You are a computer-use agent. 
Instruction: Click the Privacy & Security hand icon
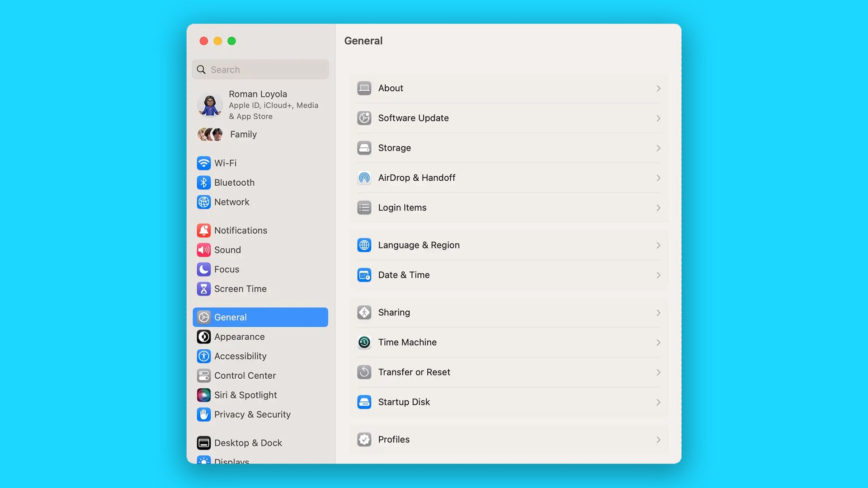[203, 415]
